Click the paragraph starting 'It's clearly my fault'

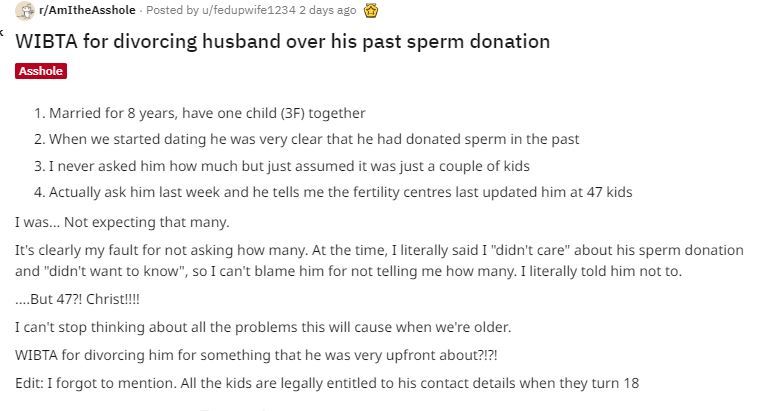[x=379, y=261]
